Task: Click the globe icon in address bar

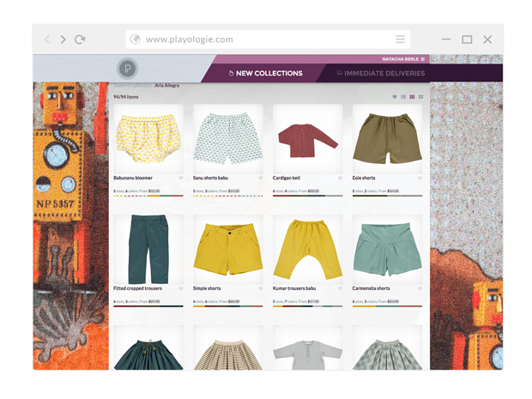Action: [x=136, y=39]
